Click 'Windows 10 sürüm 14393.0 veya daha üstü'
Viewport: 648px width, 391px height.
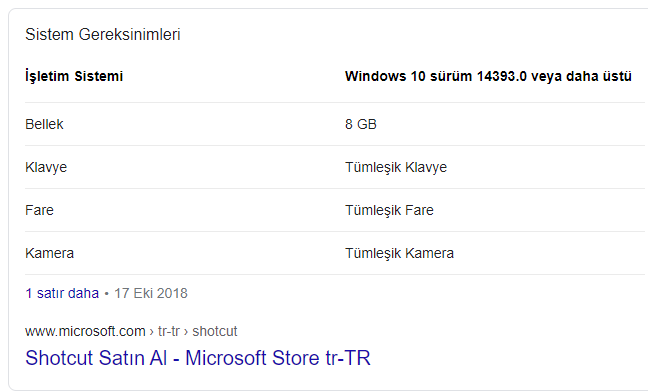coord(488,76)
